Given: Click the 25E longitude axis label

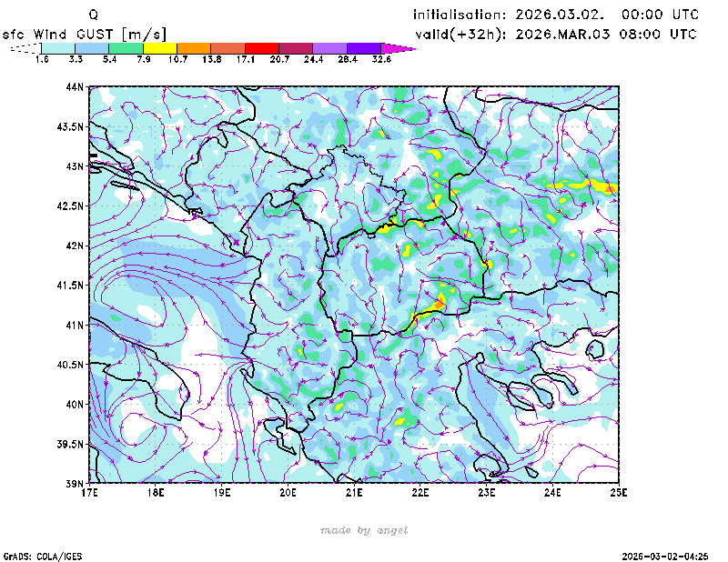Looking at the screenshot, I should click(x=619, y=493).
